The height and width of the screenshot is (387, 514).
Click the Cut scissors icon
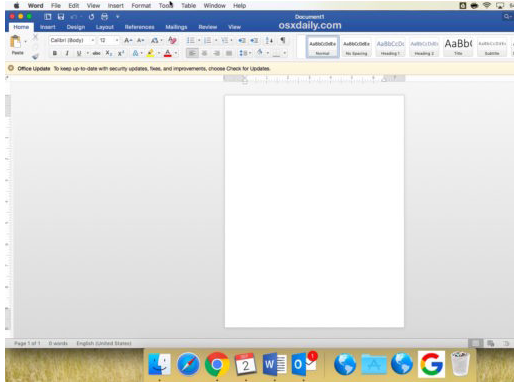coord(35,37)
